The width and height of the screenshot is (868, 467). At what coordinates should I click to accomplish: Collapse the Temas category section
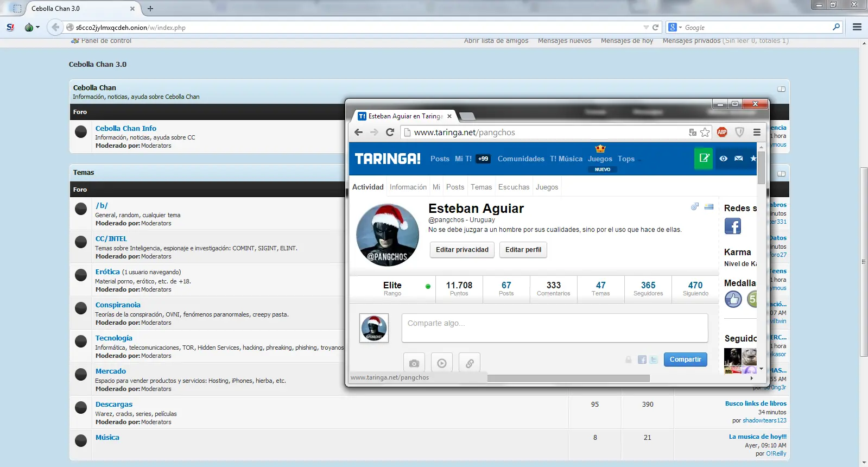[x=781, y=174]
